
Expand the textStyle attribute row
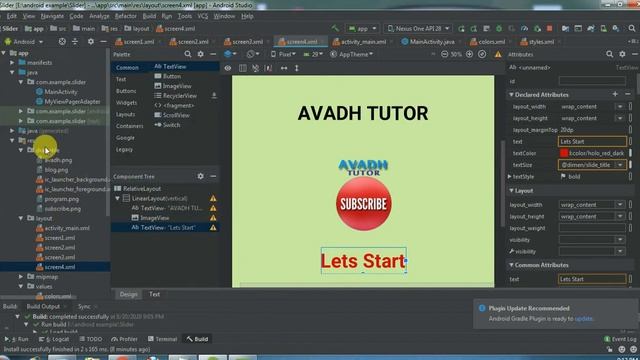click(x=510, y=176)
